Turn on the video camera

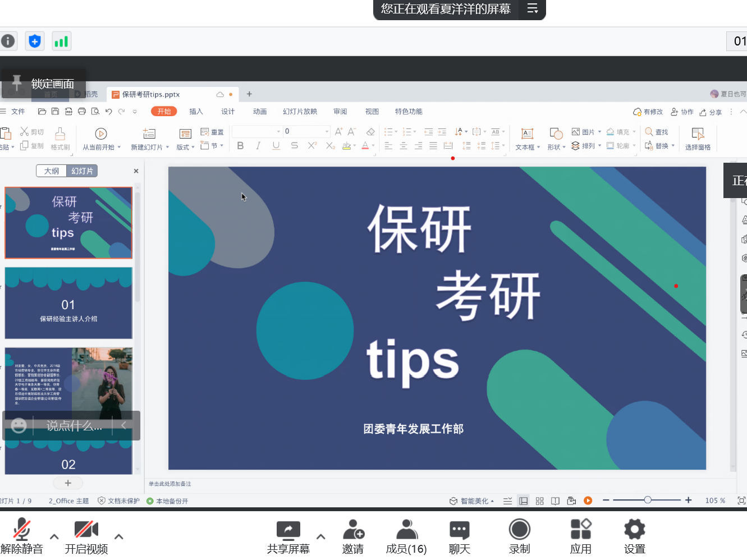point(86,530)
